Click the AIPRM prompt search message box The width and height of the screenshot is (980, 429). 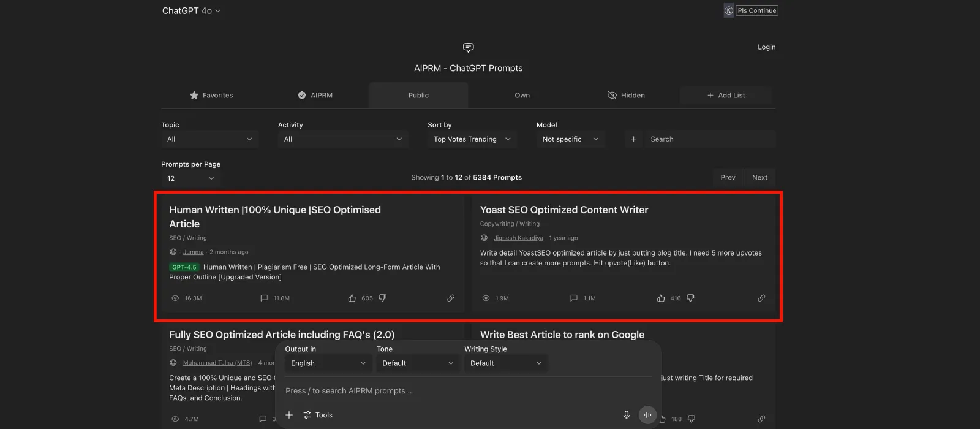468,391
